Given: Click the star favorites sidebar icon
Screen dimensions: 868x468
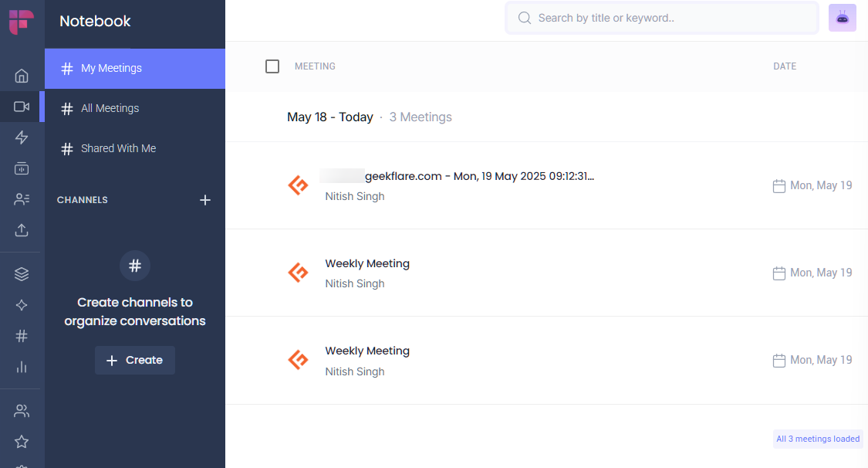Looking at the screenshot, I should (22, 442).
